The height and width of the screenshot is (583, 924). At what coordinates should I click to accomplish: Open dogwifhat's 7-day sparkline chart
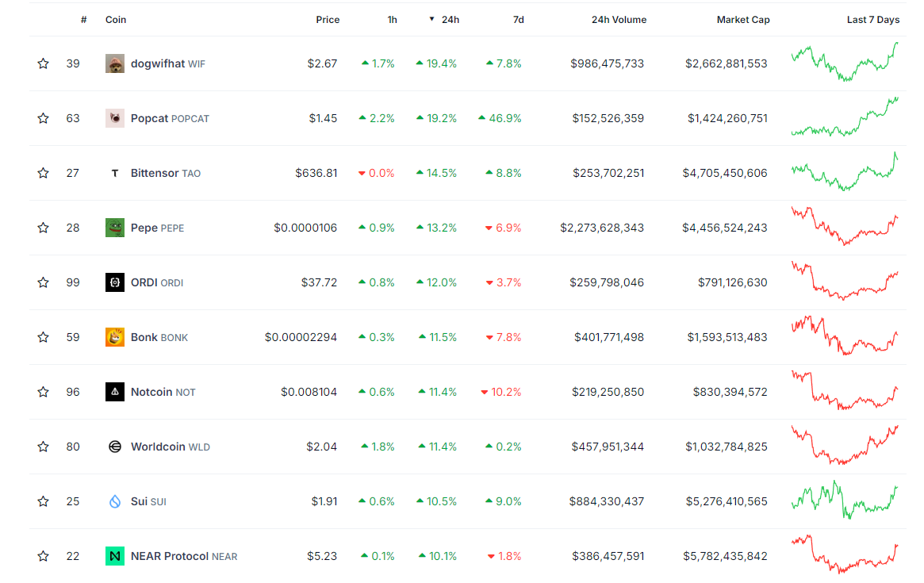[845, 62]
